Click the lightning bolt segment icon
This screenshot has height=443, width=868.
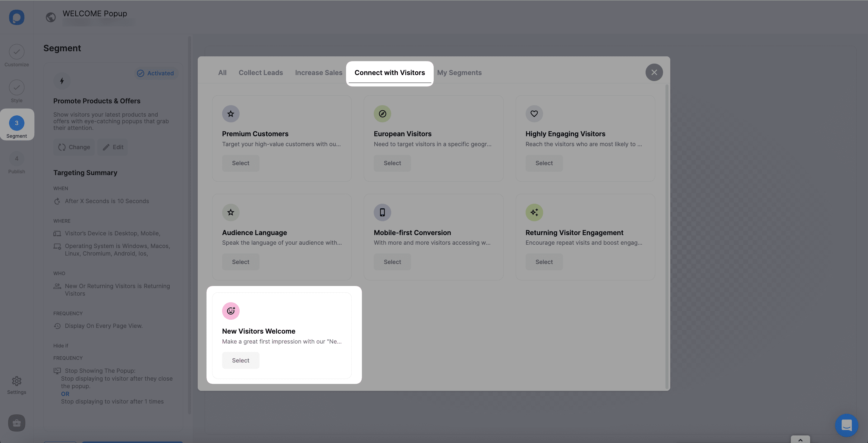tap(62, 81)
